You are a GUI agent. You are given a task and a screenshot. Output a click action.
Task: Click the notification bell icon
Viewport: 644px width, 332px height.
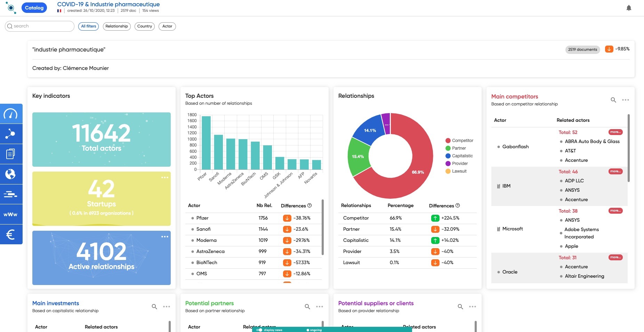(629, 8)
